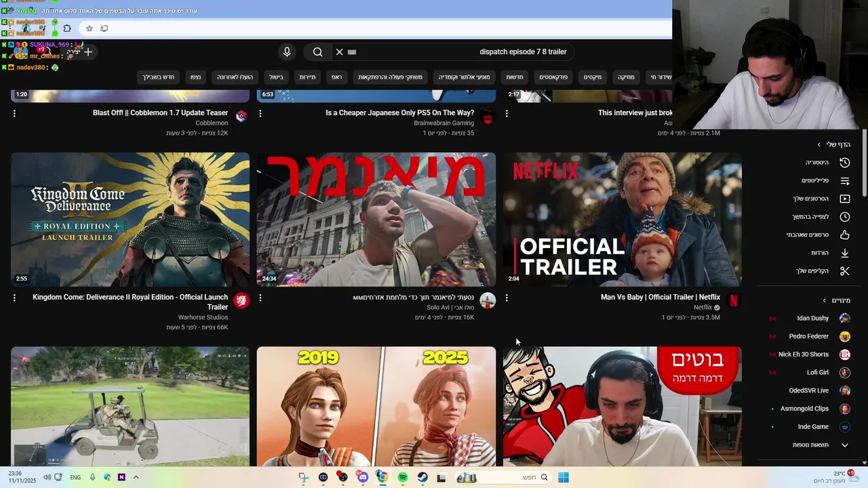The height and width of the screenshot is (488, 868).
Task: Open Steam from the taskbar
Action: [422, 478]
